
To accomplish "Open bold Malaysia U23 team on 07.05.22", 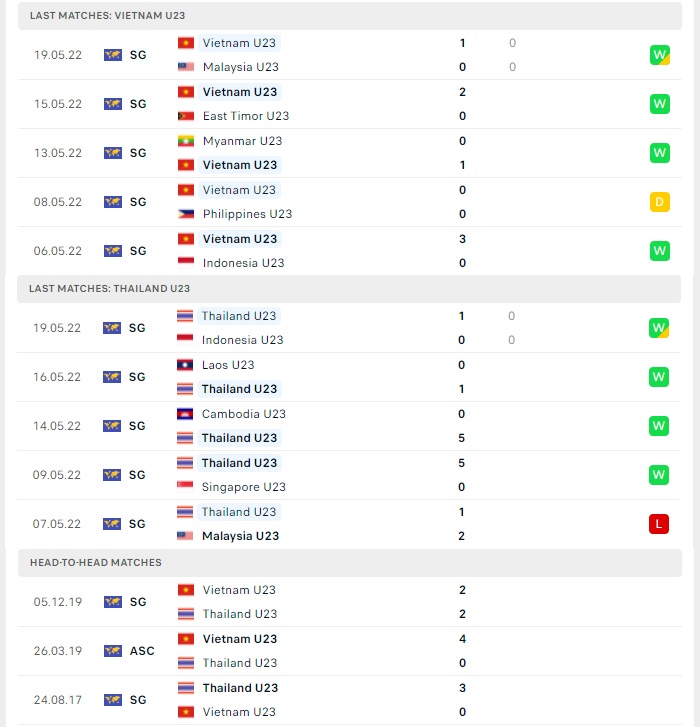I will point(240,536).
